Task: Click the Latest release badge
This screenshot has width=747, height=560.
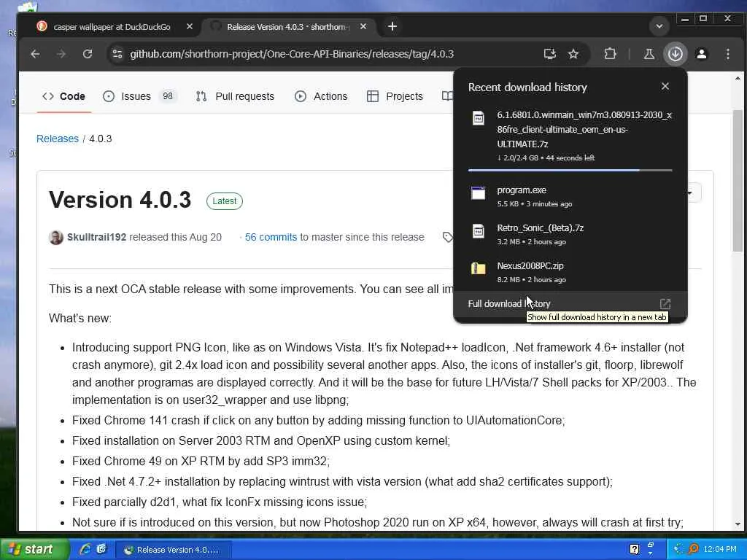Action: (225, 201)
